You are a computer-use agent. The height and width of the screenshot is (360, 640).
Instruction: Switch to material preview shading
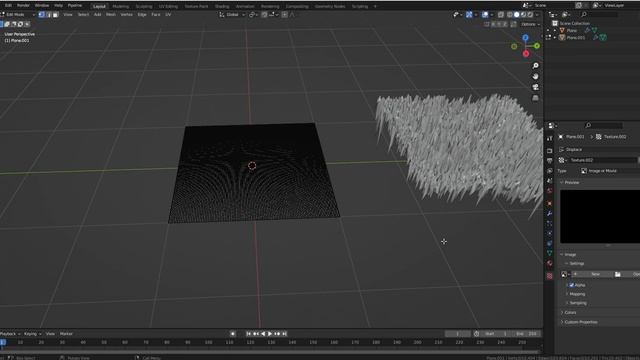(523, 15)
